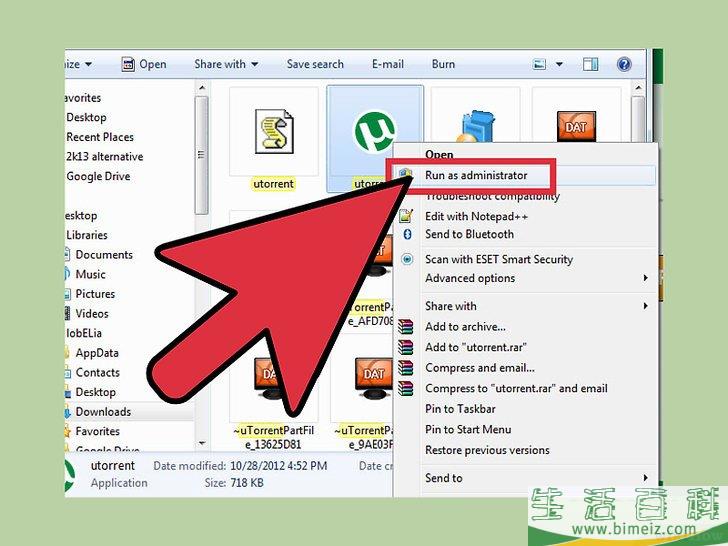This screenshot has width=728, height=546.
Task: Choose Add to archive...
Action: tap(465, 327)
